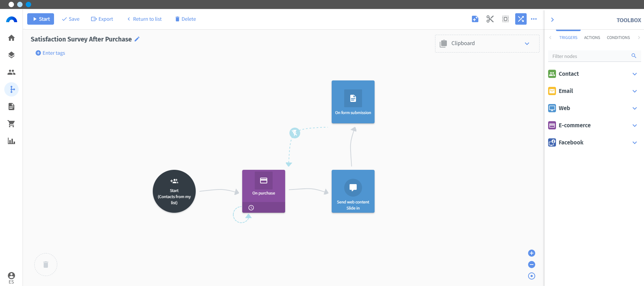
Task: Click the zoom in plus button
Action: (532, 253)
